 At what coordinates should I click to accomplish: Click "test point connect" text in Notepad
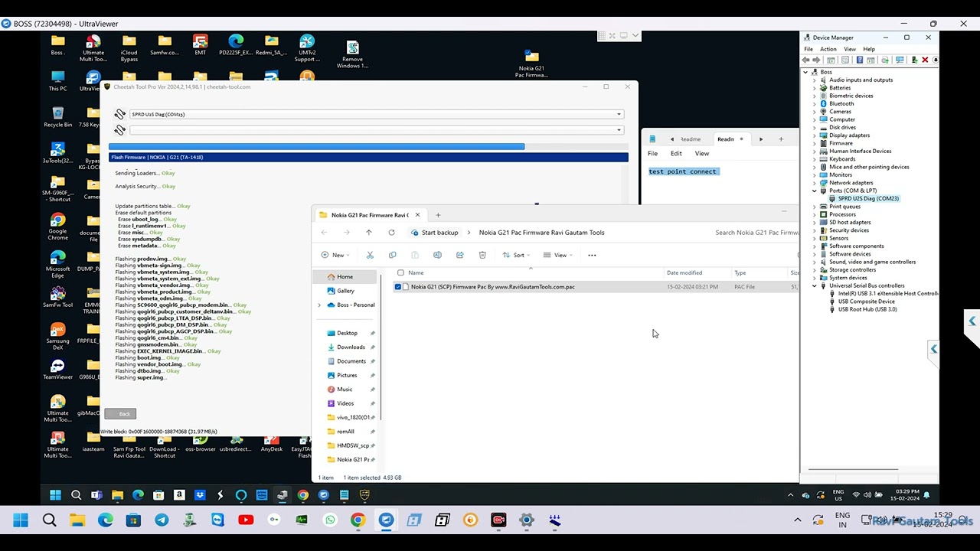coord(682,171)
